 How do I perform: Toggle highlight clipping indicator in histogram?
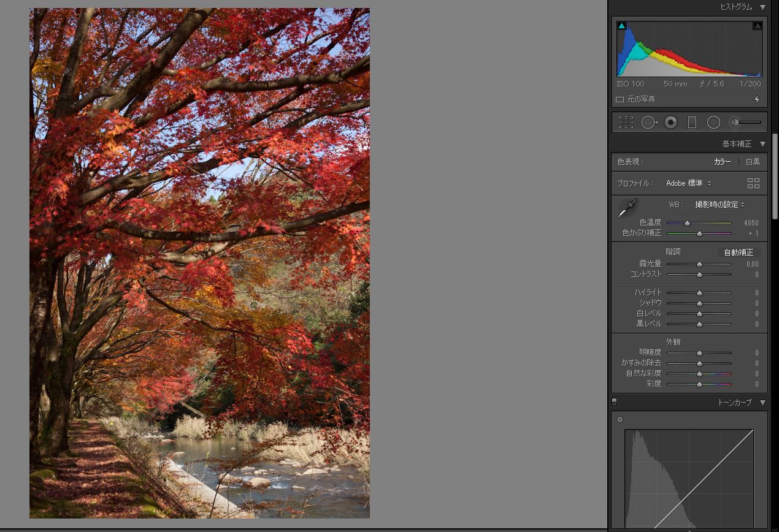coord(757,26)
